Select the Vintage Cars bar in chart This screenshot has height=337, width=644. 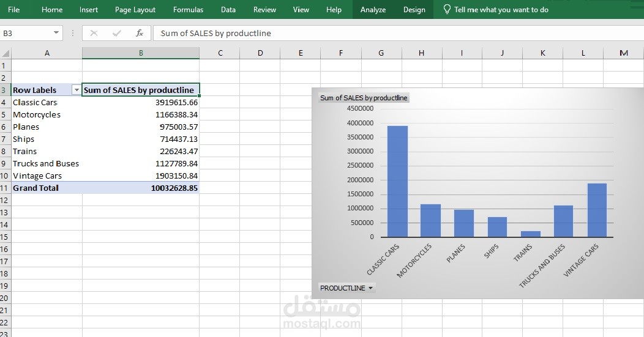click(597, 210)
